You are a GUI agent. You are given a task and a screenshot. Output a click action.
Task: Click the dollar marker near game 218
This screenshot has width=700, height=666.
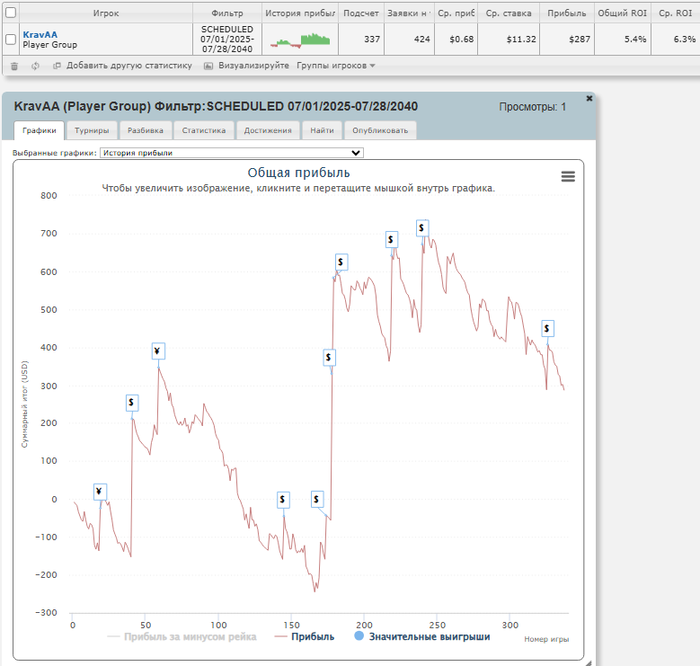pos(392,240)
